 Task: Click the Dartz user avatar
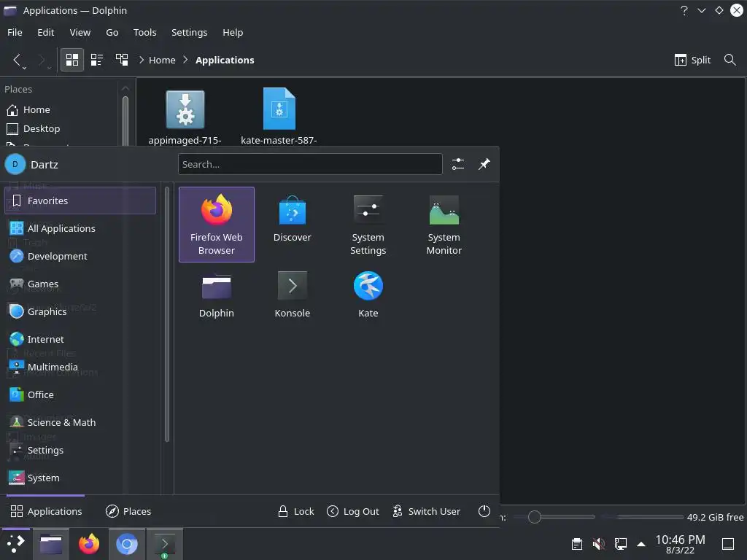(15, 164)
